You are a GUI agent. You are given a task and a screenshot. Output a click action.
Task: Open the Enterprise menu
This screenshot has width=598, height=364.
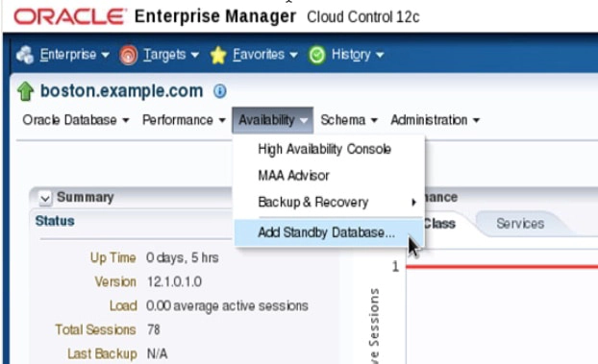coord(75,55)
